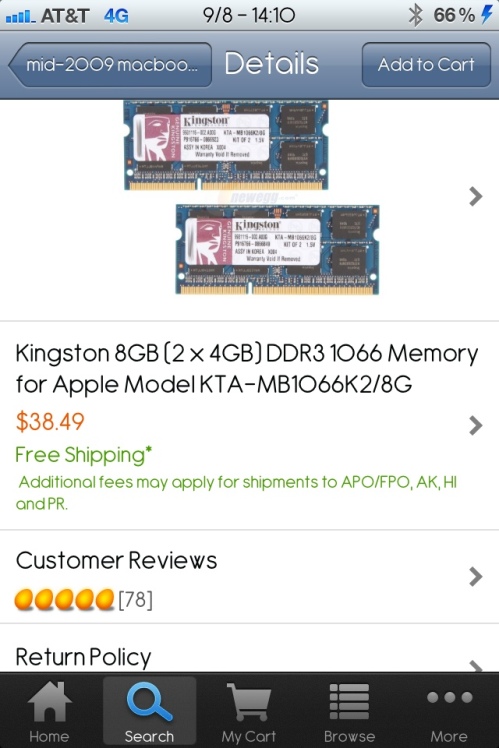Select the Kingston 8GB product title
The image size is (499, 748).
(247, 368)
